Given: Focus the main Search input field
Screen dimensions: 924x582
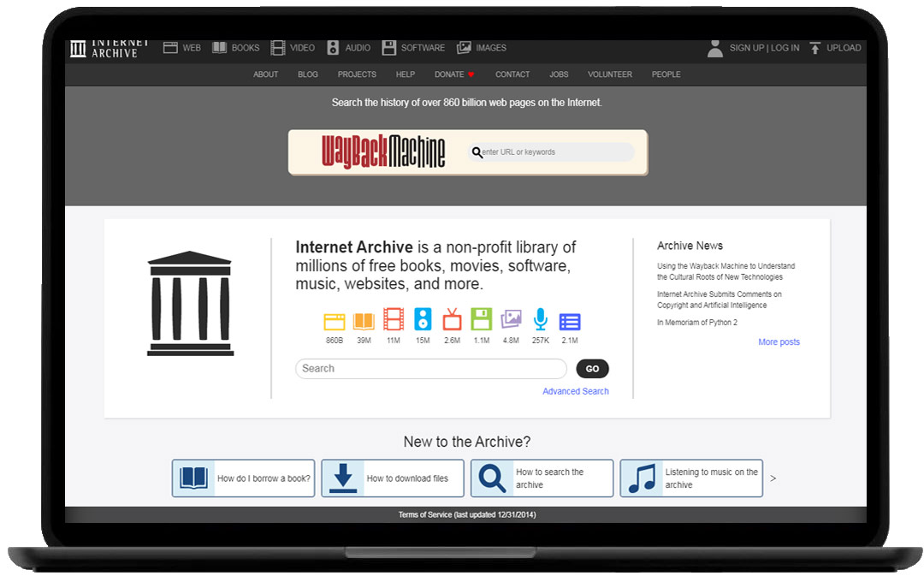Looking at the screenshot, I should 430,369.
